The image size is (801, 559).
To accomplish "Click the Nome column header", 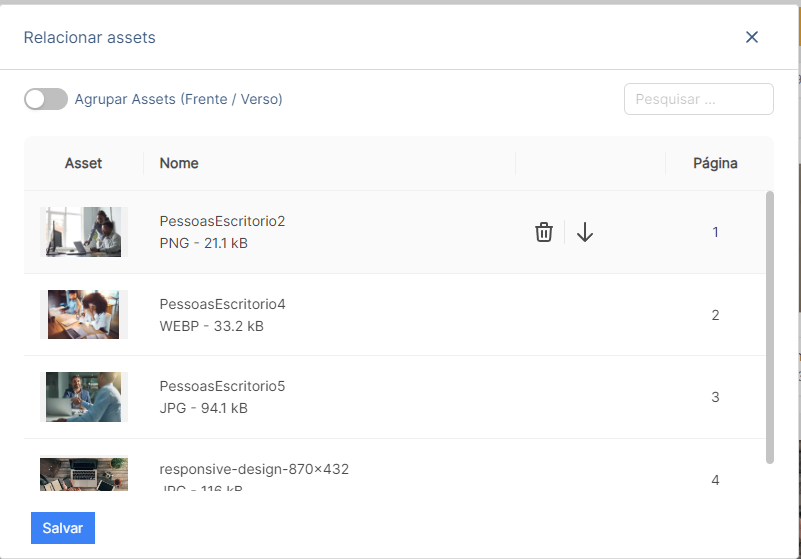I will [x=179, y=163].
